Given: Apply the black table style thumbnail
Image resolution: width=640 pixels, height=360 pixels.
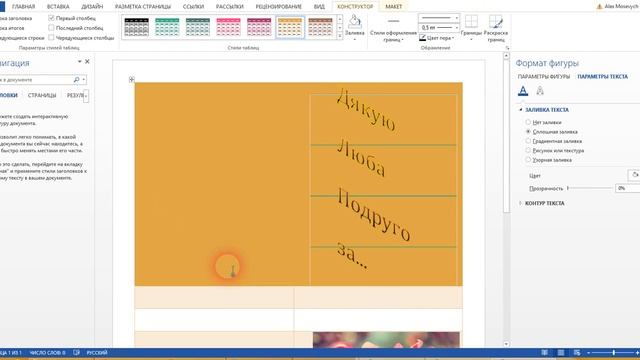Looking at the screenshot, I should [136, 27].
